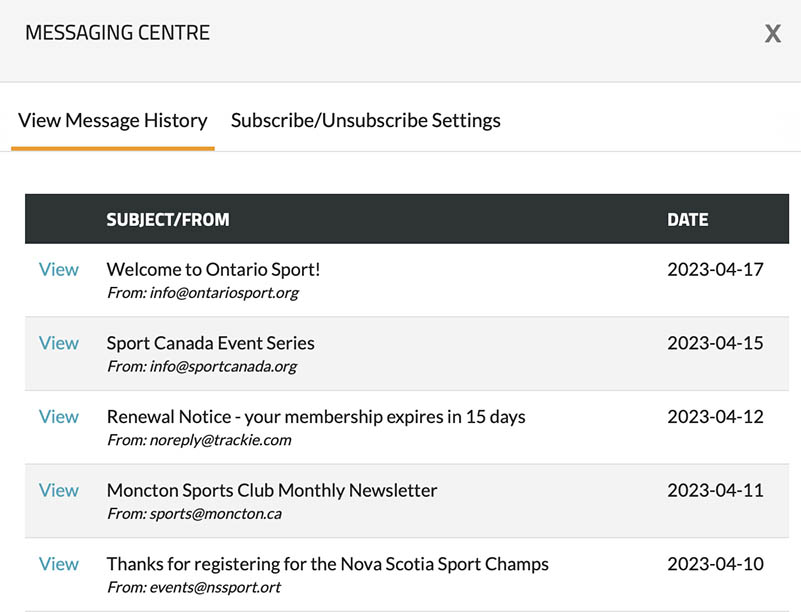801x612 pixels.
Task: View the Sport Canada Event Series message
Action: click(58, 343)
